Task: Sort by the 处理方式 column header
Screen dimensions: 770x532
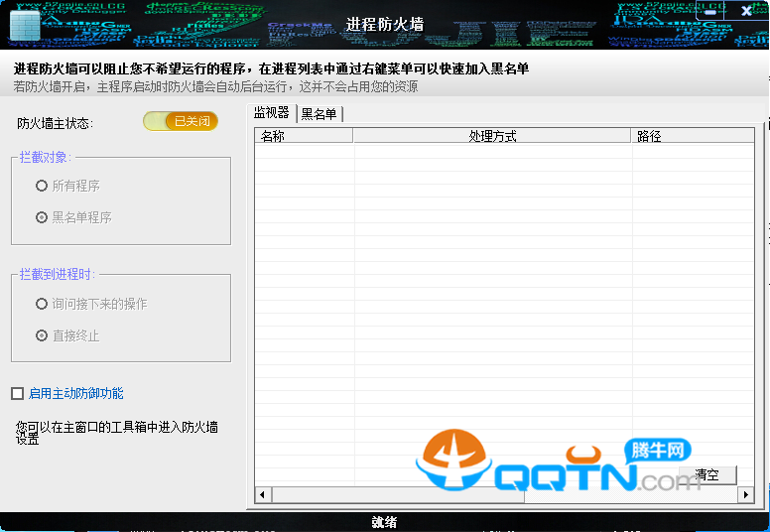Action: (492, 136)
